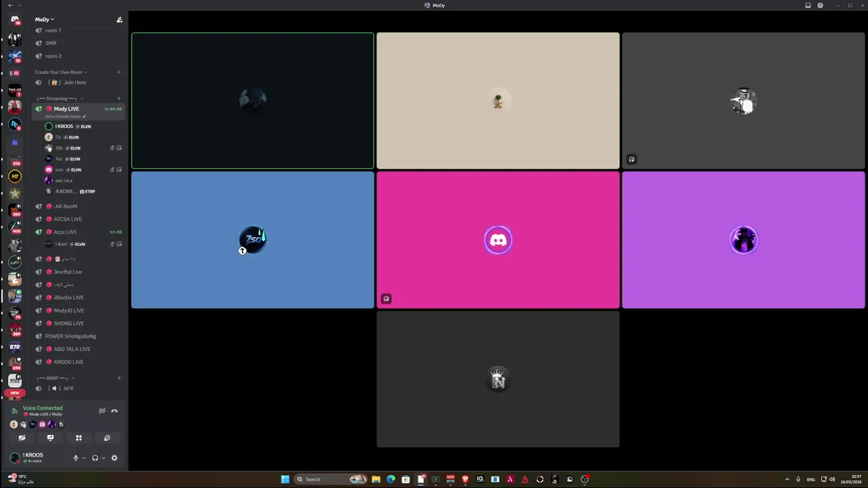This screenshot has height=488, width=868.
Task: Add a channel to AWAY category
Action: tap(119, 378)
